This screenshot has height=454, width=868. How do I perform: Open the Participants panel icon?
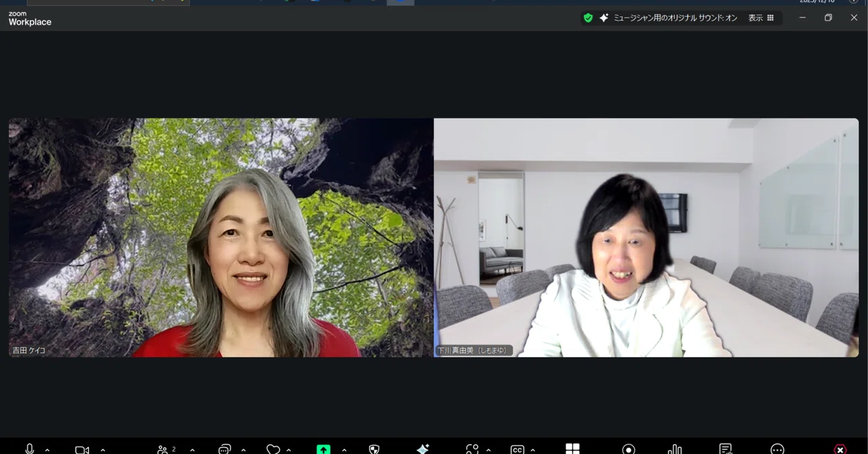163,450
